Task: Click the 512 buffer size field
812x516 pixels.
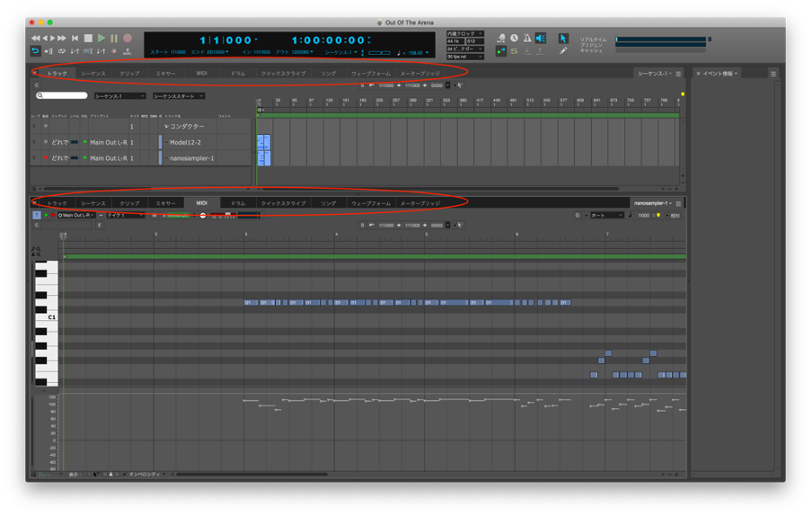Action: click(x=475, y=41)
